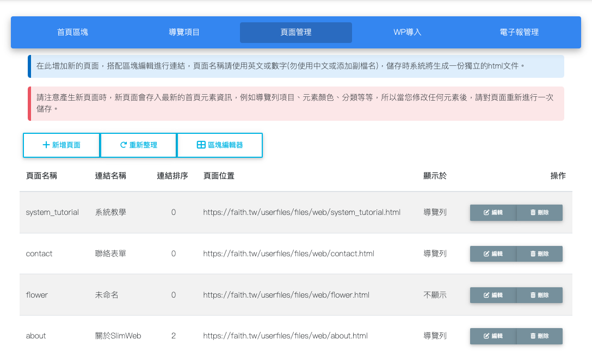Open the 導覽項目 tab

pyautogui.click(x=184, y=33)
